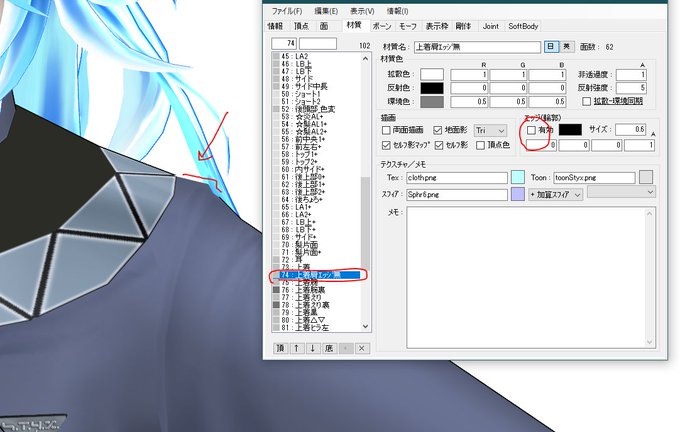The height and width of the screenshot is (432, 680).
Task: Open the 編集(E) menu
Action: pyautogui.click(x=326, y=11)
